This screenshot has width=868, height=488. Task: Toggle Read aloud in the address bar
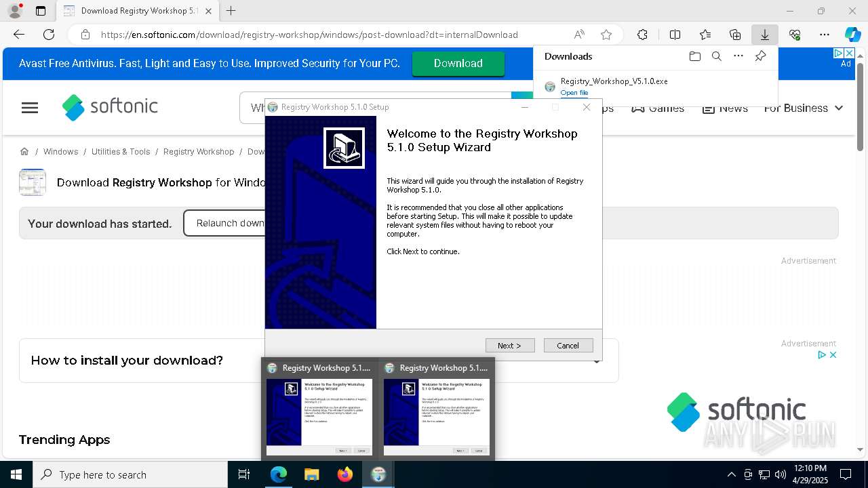(x=579, y=35)
